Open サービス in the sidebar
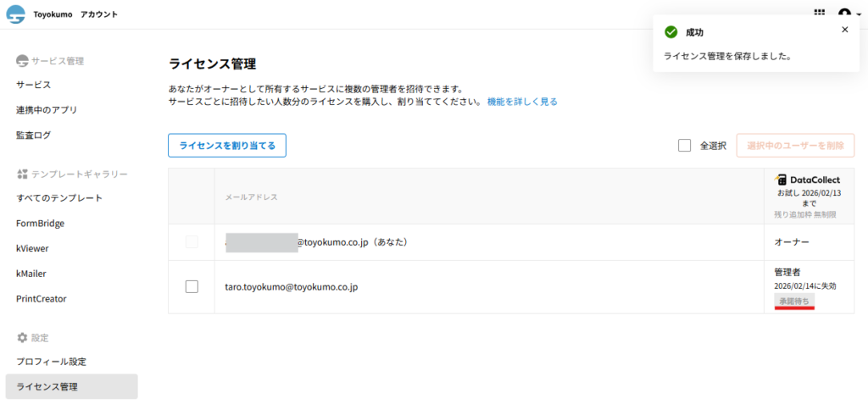Viewport: 868px width, 404px height. pos(34,85)
